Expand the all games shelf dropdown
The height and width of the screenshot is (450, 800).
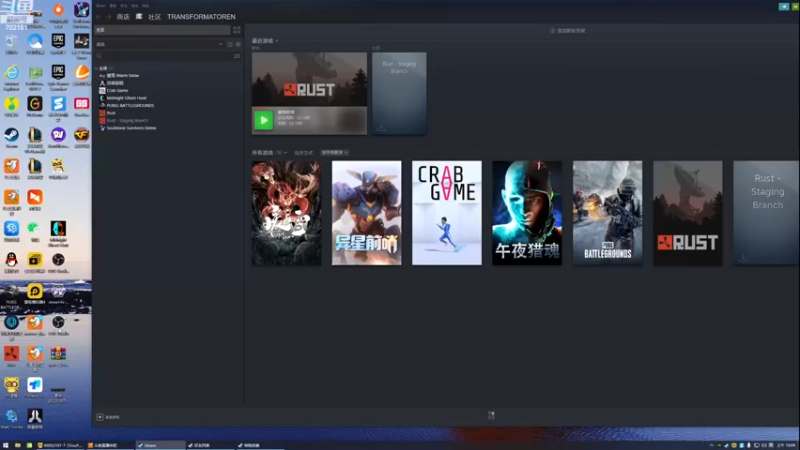(x=269, y=153)
